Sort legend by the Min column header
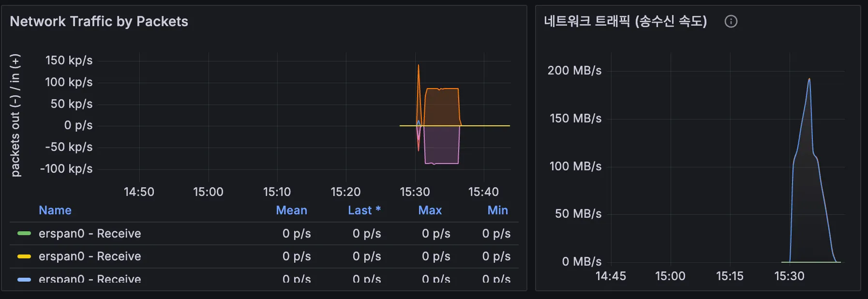This screenshot has width=868, height=299. (497, 210)
